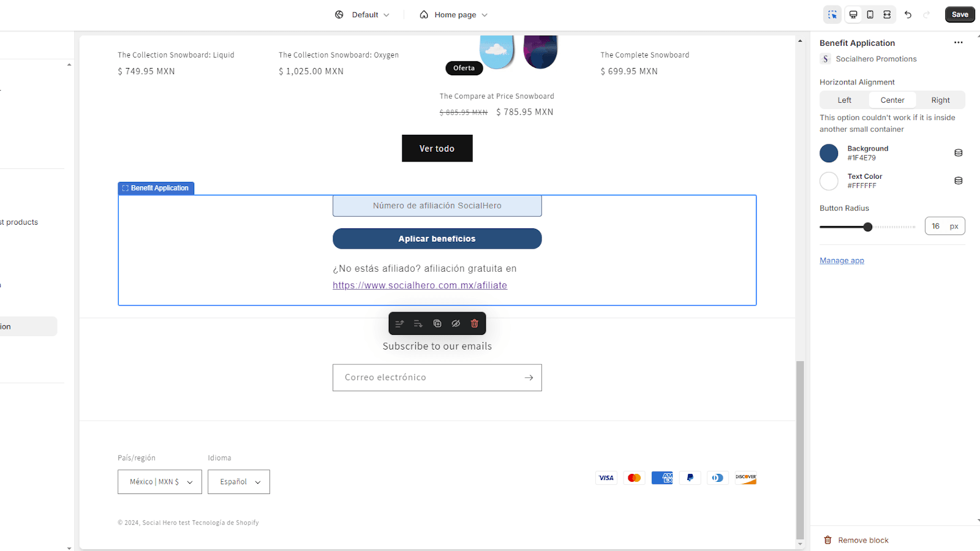Delete the block with the trash icon

(474, 323)
